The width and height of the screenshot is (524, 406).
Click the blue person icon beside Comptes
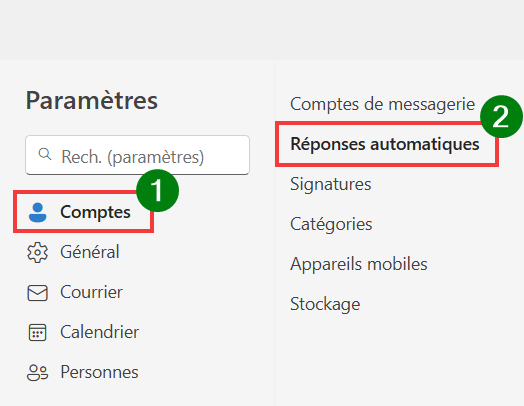(37, 212)
